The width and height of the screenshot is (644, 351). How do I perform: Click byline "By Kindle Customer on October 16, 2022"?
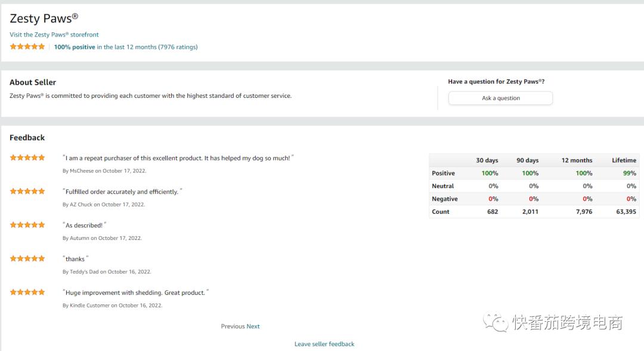point(113,306)
